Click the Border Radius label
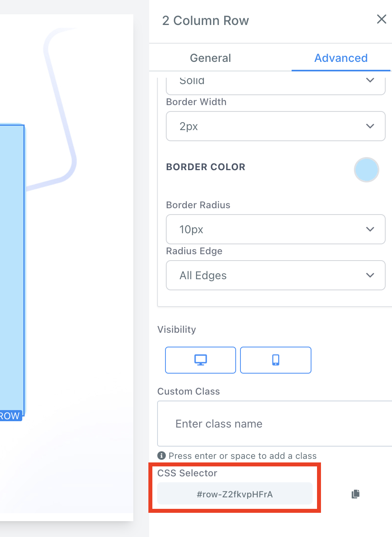The image size is (392, 537). [x=198, y=205]
